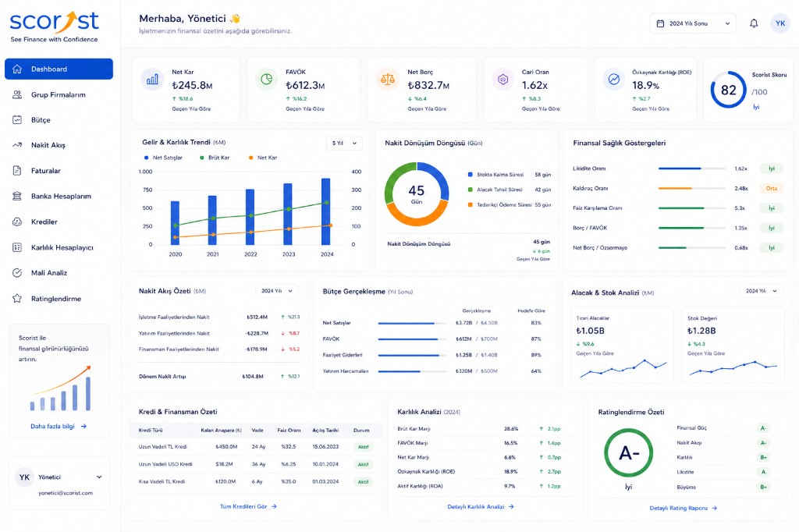
Task: Open Grup Firmalarım menu item
Action: point(59,94)
